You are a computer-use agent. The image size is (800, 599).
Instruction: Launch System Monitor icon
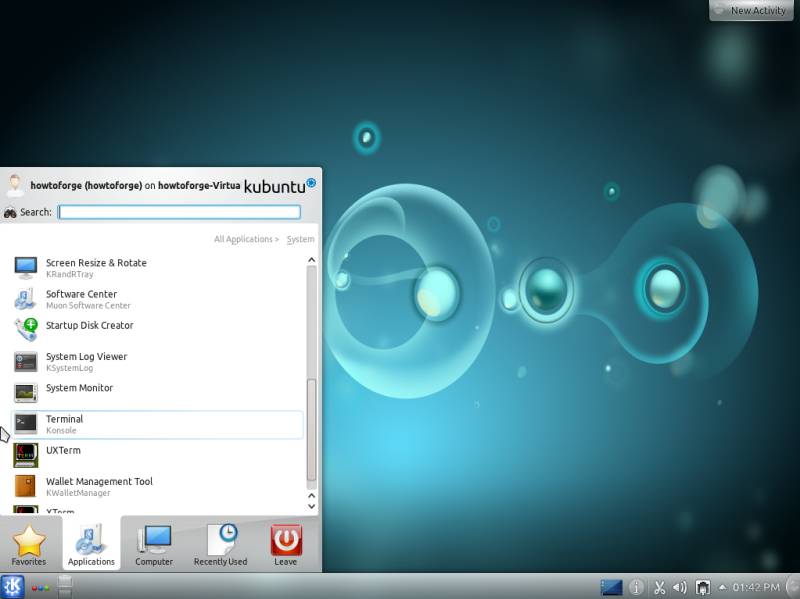tap(26, 393)
